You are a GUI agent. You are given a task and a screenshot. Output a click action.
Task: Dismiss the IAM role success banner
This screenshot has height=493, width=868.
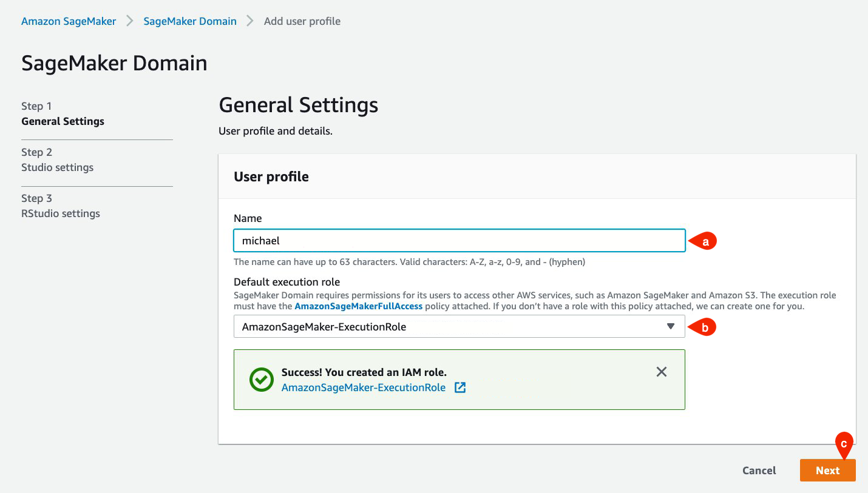662,372
